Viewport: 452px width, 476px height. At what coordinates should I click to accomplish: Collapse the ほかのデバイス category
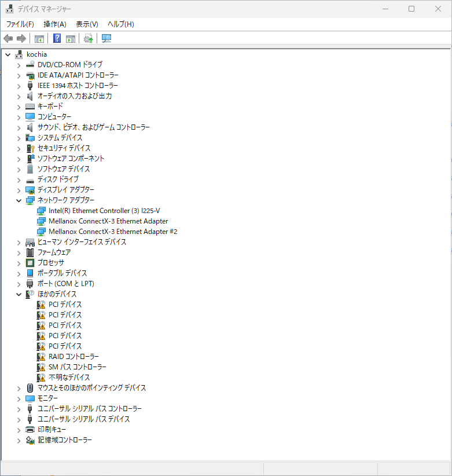[x=19, y=294]
